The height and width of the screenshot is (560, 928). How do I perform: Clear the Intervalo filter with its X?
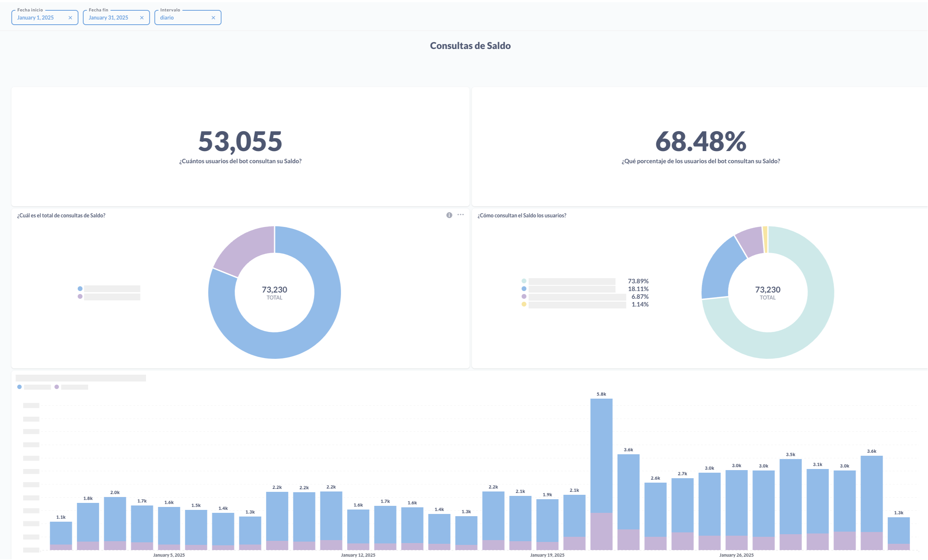click(213, 18)
